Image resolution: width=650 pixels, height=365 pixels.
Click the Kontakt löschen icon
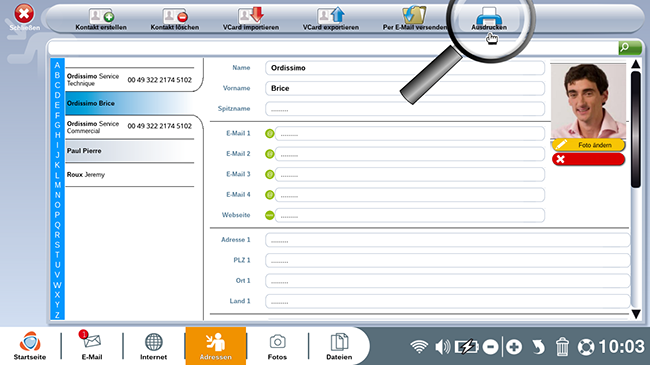(175, 17)
